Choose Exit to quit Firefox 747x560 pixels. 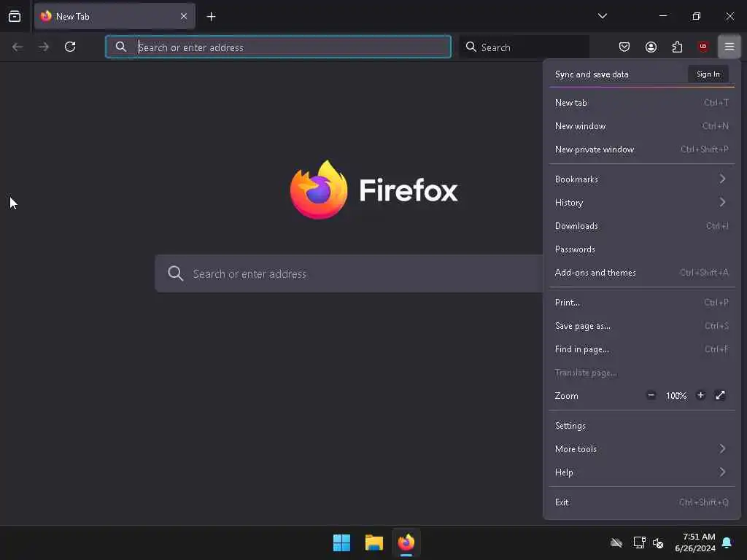click(642, 502)
